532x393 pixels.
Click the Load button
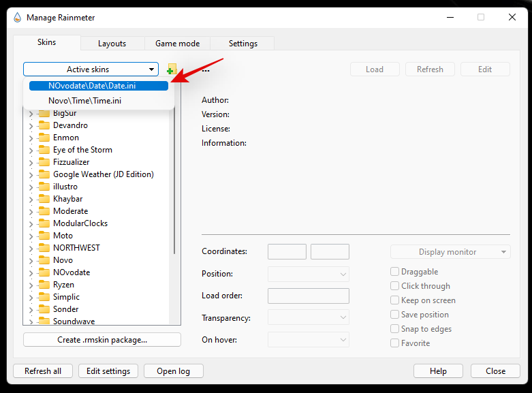[375, 69]
